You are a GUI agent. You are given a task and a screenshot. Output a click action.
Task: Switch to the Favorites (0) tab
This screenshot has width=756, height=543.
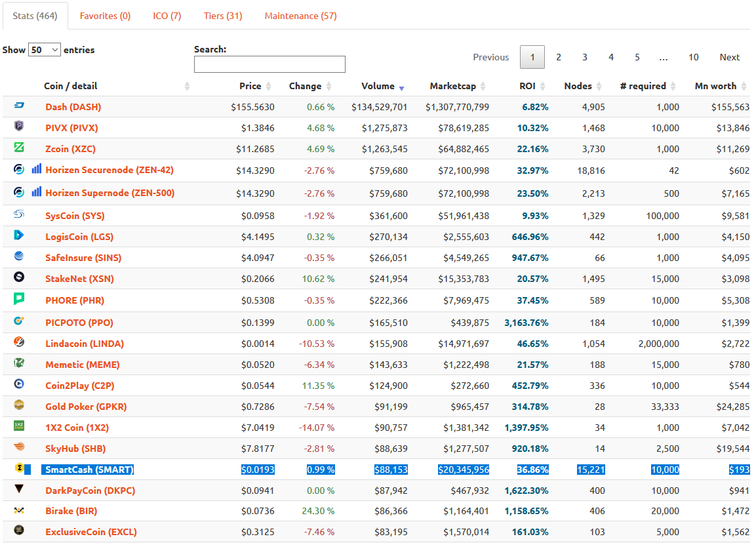click(105, 16)
